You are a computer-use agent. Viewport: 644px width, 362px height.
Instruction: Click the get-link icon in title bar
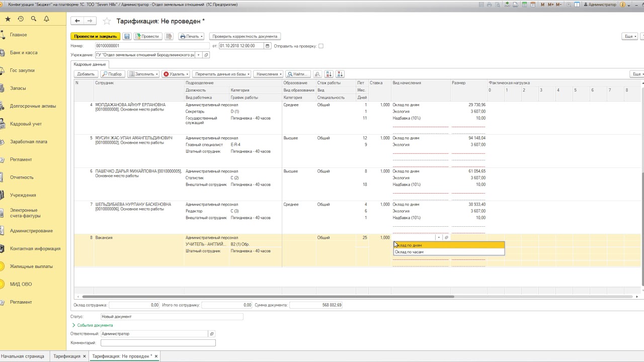[507, 5]
